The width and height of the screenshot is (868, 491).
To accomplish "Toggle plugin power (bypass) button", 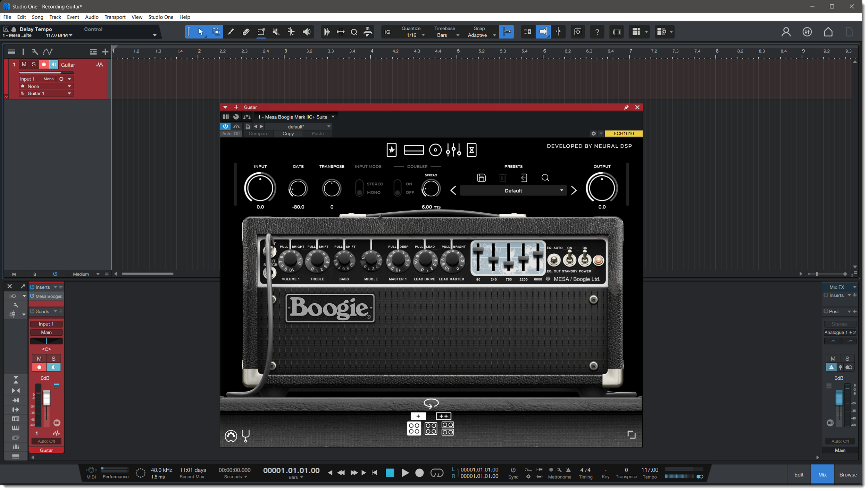I will click(225, 126).
